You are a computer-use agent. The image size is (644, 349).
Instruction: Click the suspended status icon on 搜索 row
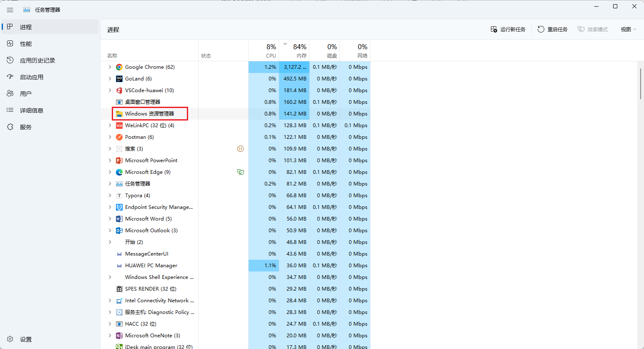coord(240,149)
